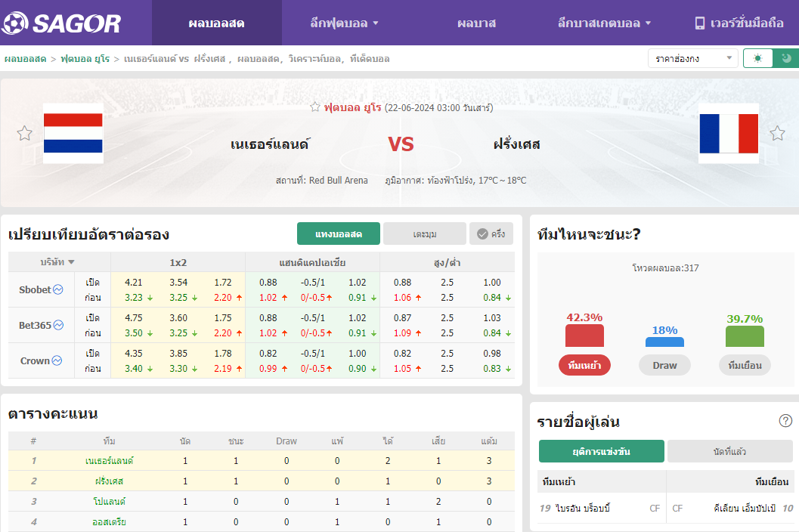799x532 pixels.
Task: Select the เดะมูม tab
Action: tap(425, 234)
